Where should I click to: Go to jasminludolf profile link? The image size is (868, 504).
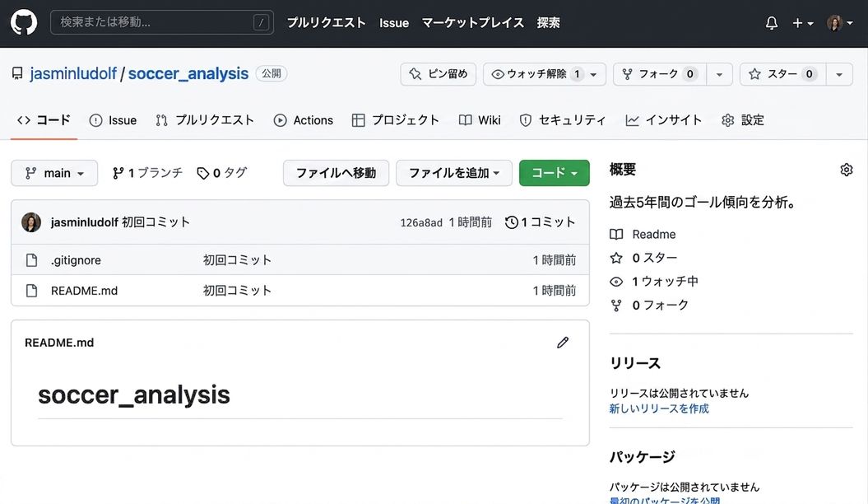(73, 73)
